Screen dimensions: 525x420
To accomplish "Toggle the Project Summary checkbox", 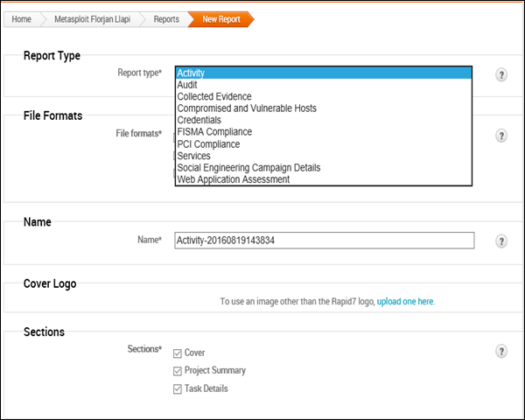I will coord(178,371).
